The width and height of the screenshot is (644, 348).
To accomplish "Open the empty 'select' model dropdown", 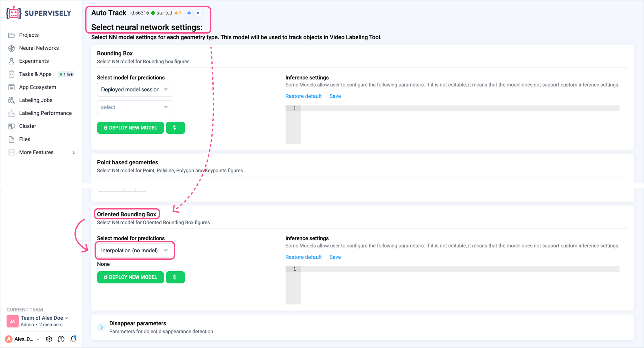I will coord(134,107).
